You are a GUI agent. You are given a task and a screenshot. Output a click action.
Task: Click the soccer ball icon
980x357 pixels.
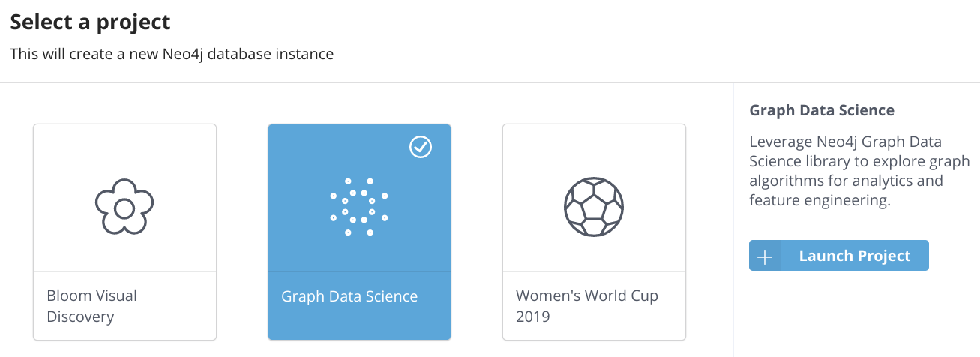point(594,206)
